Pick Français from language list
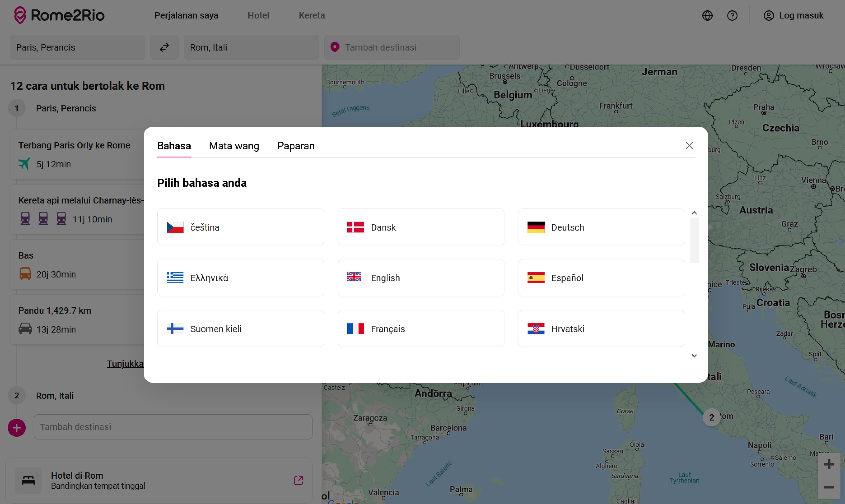845x504 pixels. click(x=421, y=329)
